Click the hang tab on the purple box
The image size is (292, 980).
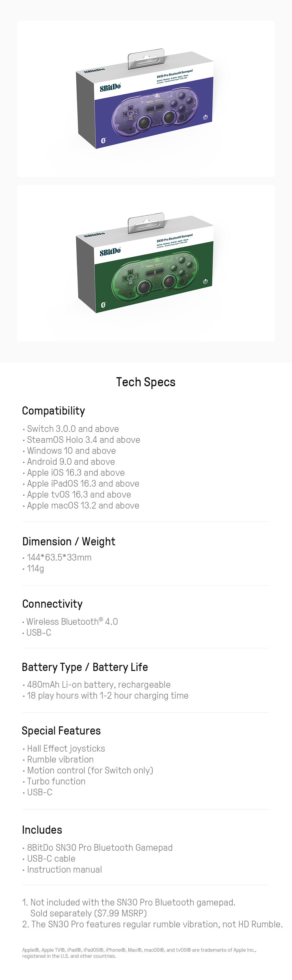pyautogui.click(x=146, y=60)
